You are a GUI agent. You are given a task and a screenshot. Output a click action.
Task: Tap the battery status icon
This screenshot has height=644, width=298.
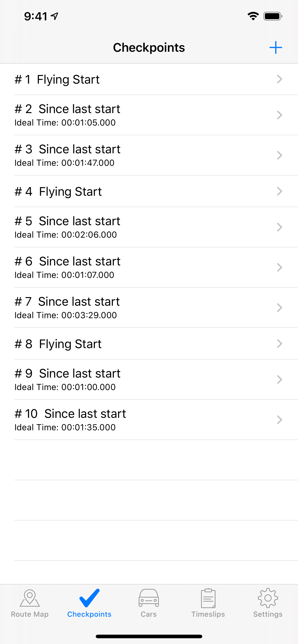(x=273, y=16)
